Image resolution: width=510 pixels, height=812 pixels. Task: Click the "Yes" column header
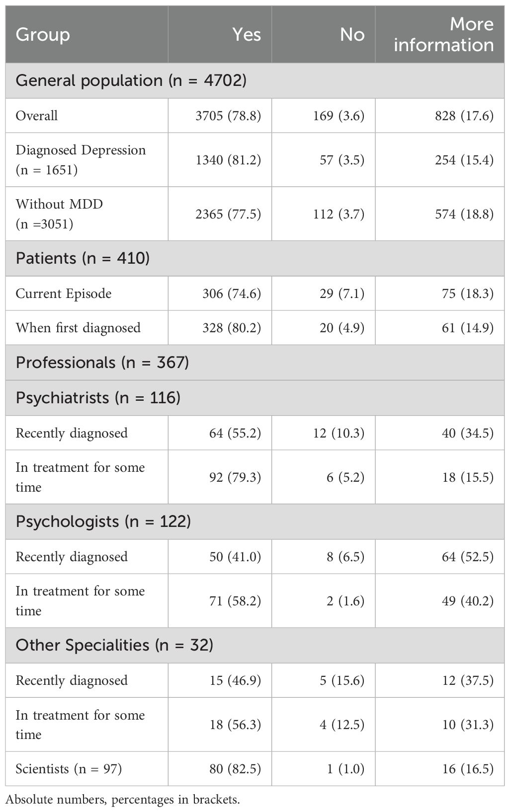[x=246, y=35]
